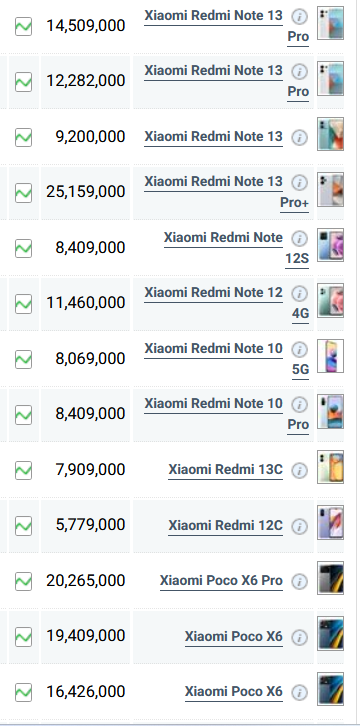360x726 pixels.
Task: Click info icon next to Redmi Note 12S
Action: 299,238
